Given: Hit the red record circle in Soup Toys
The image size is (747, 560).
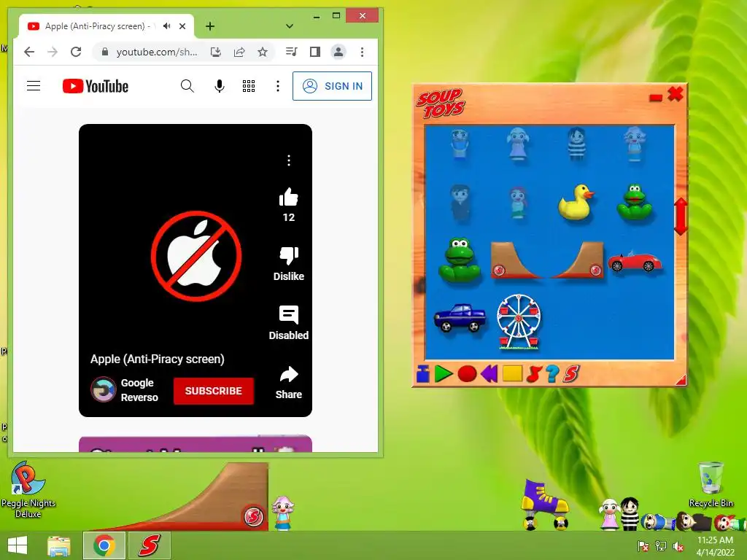Looking at the screenshot, I should (467, 374).
